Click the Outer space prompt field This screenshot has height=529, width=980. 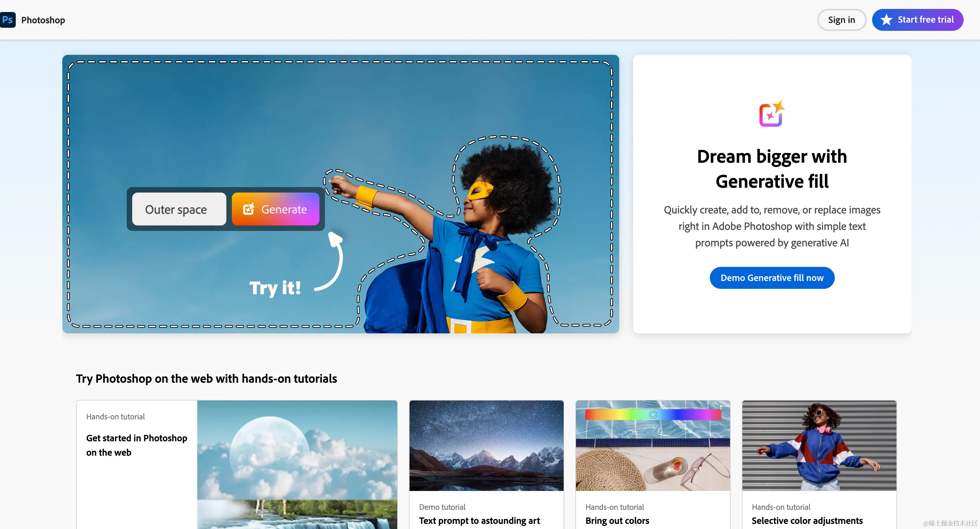coord(179,209)
